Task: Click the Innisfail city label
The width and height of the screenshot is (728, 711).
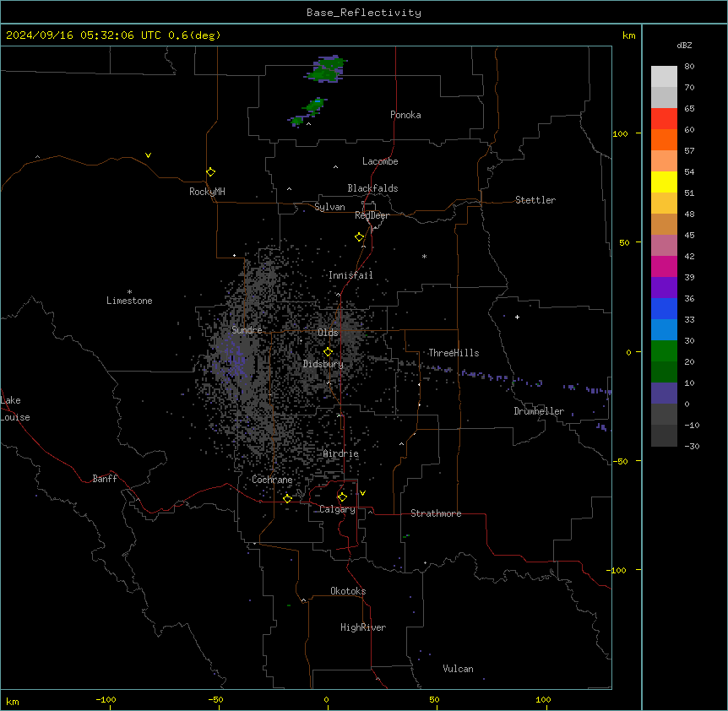Action: click(x=350, y=275)
